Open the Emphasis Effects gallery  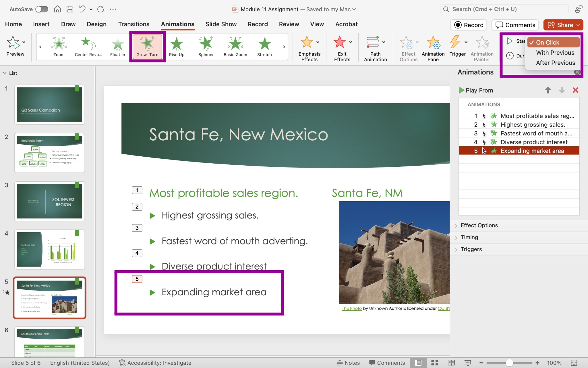pos(309,48)
